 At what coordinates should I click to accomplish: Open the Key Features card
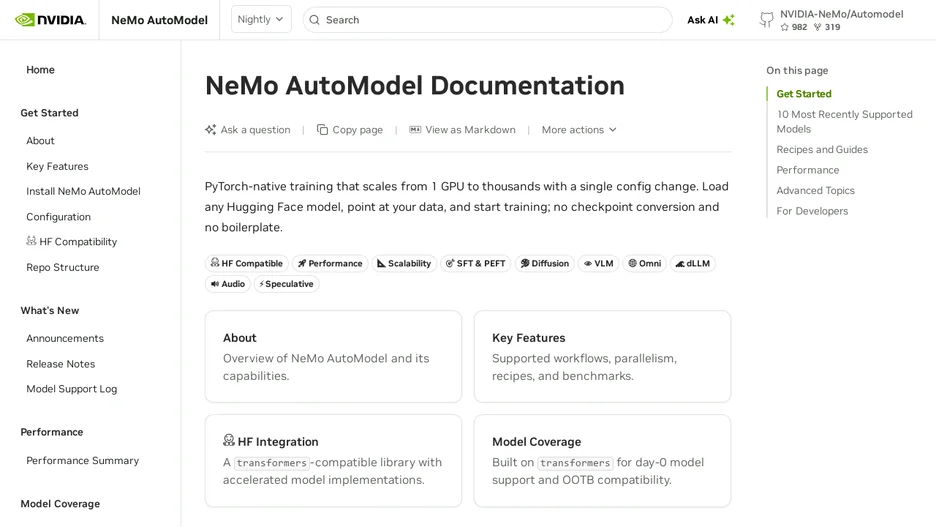click(x=602, y=356)
